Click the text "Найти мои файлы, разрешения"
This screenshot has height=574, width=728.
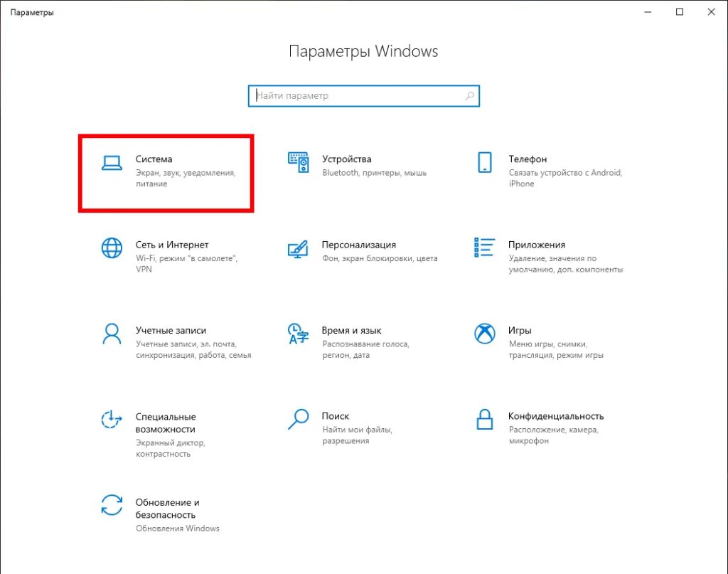pyautogui.click(x=357, y=435)
